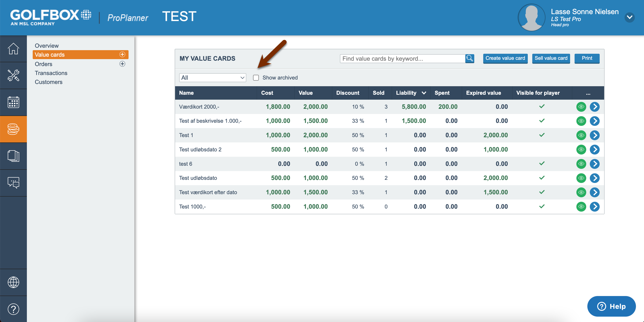644x322 pixels.
Task: Open Transactions in the side menu
Action: coord(51,73)
